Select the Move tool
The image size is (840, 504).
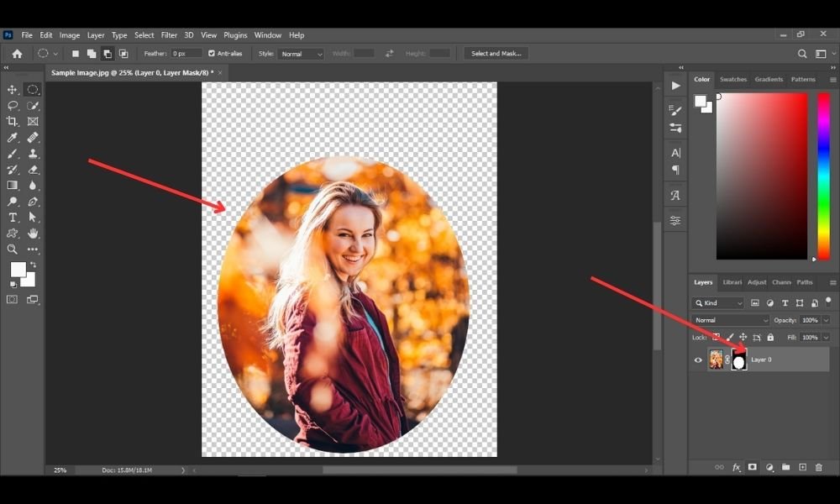[x=13, y=89]
